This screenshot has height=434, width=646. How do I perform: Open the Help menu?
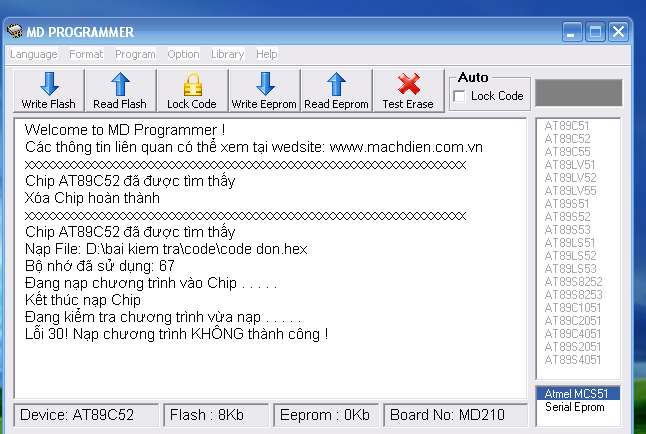267,54
